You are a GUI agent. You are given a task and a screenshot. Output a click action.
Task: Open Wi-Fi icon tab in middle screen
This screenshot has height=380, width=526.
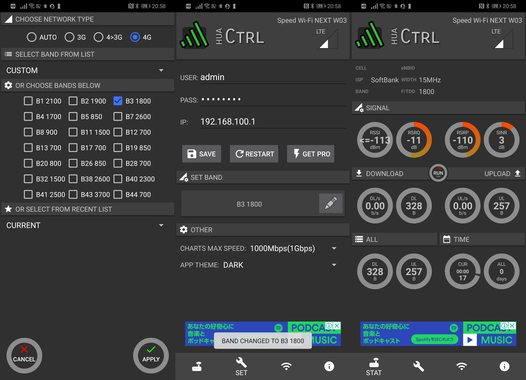(286, 366)
